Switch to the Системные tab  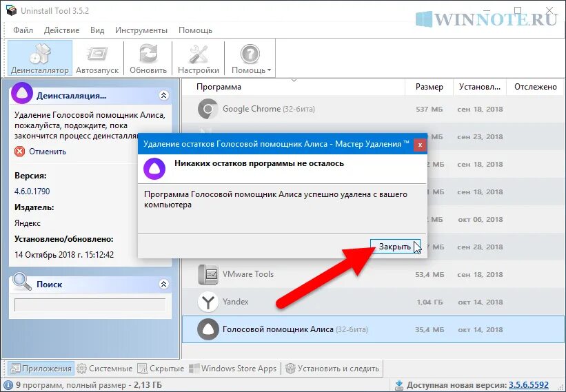point(105,368)
